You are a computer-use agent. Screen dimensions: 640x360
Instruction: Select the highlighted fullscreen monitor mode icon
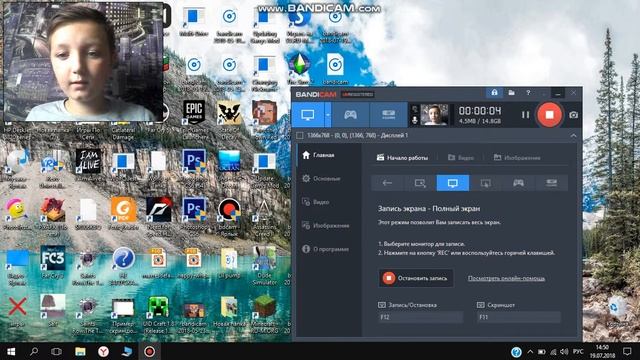click(453, 183)
